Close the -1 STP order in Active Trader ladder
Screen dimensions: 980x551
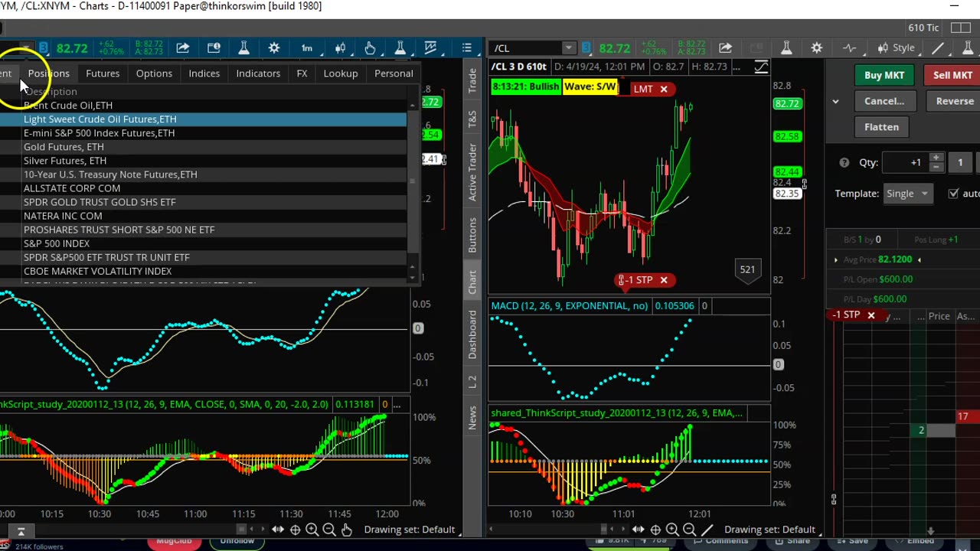tap(871, 315)
